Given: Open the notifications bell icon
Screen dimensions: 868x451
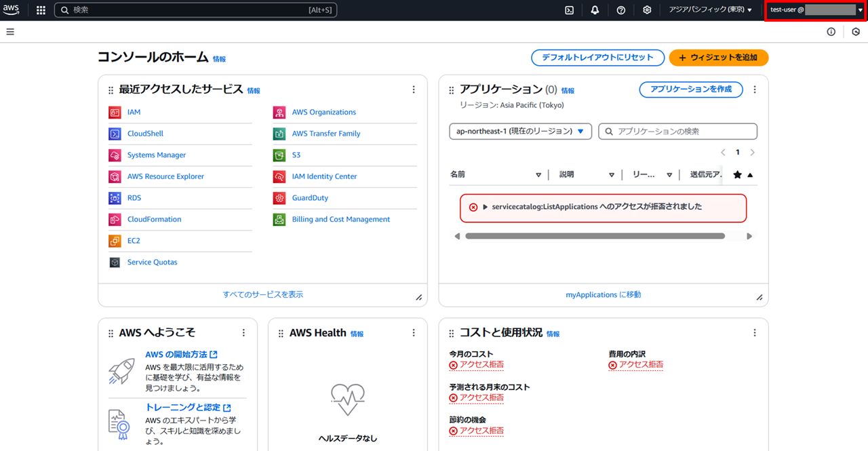Looking at the screenshot, I should 595,10.
